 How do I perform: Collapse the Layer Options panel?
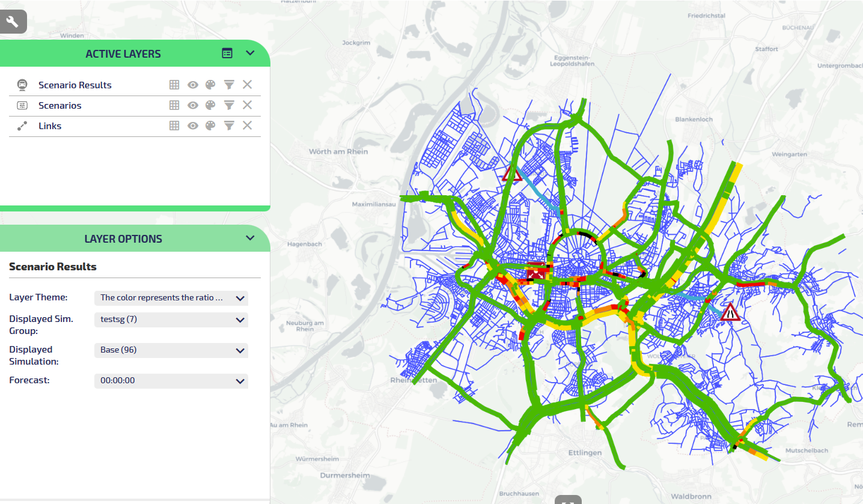pyautogui.click(x=251, y=238)
